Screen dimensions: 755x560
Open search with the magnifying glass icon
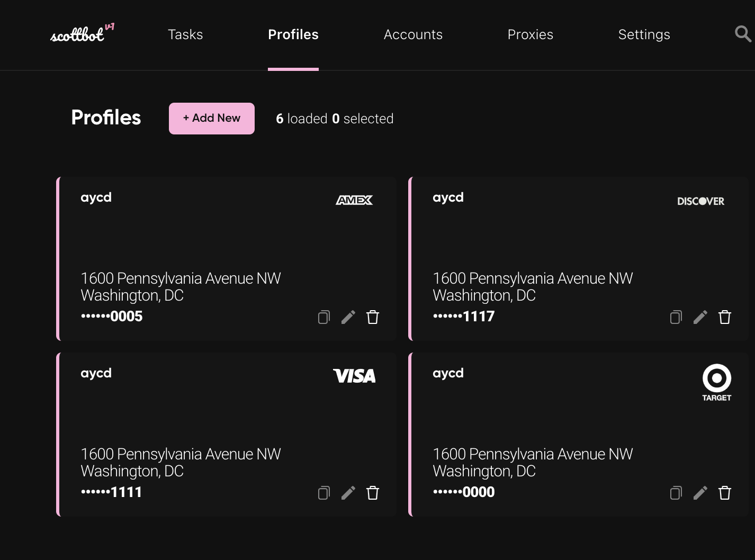(x=743, y=34)
